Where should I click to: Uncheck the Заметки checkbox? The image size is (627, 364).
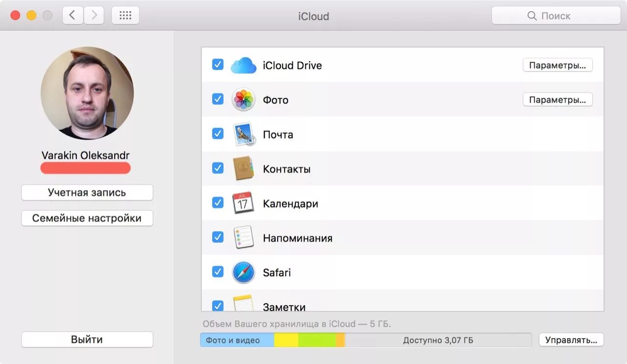[218, 306]
